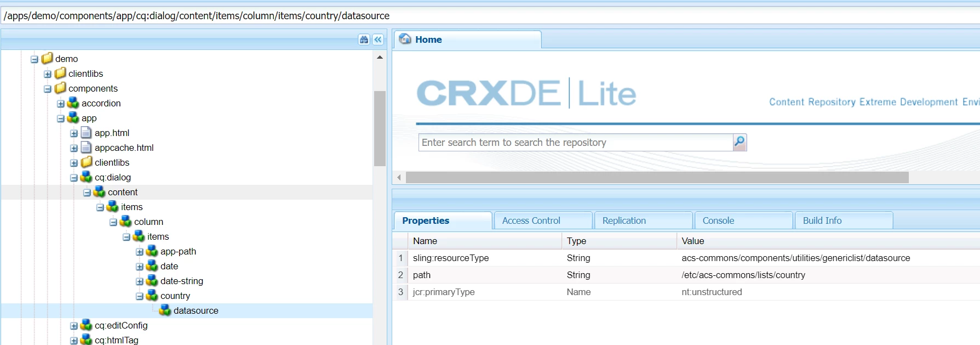Click the demo folder icon
Viewport: 980px width, 345px height.
click(47, 58)
